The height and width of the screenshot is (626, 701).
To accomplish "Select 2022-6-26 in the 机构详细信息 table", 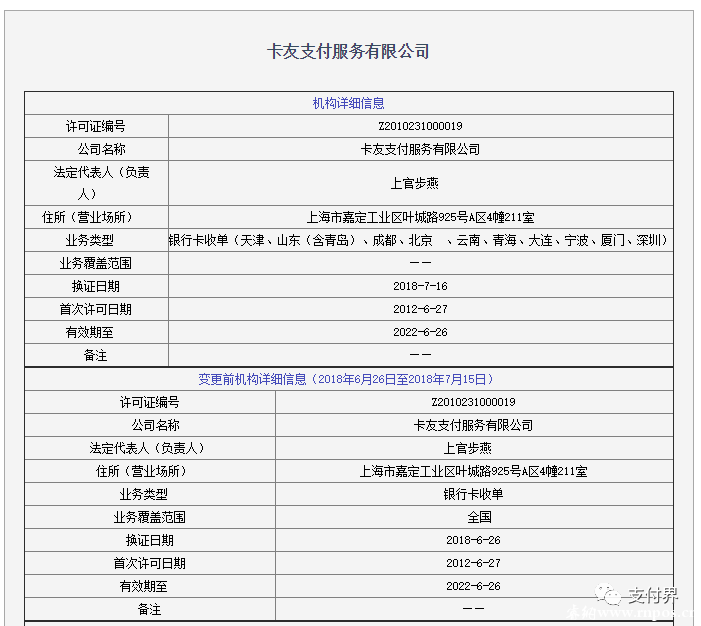I will click(420, 332).
